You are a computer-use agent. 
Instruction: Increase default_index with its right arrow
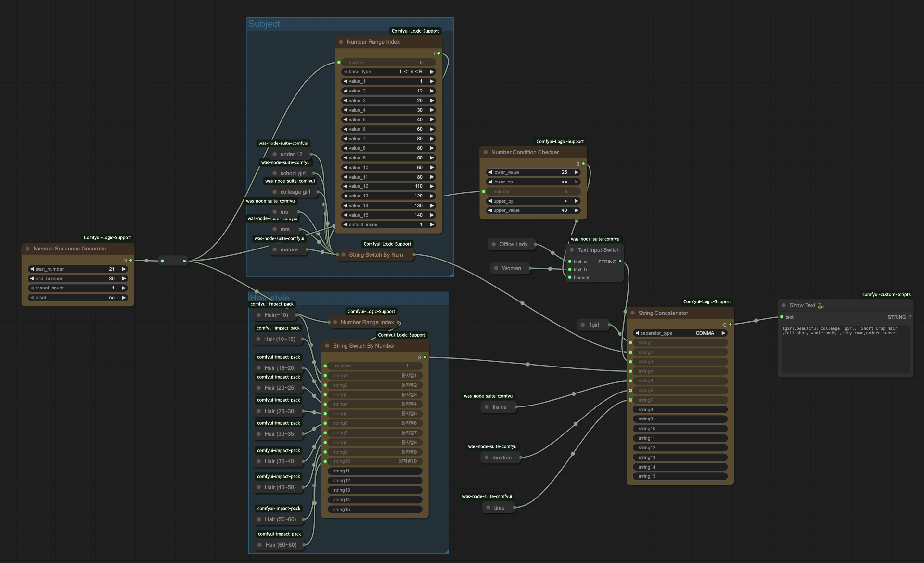pos(432,225)
